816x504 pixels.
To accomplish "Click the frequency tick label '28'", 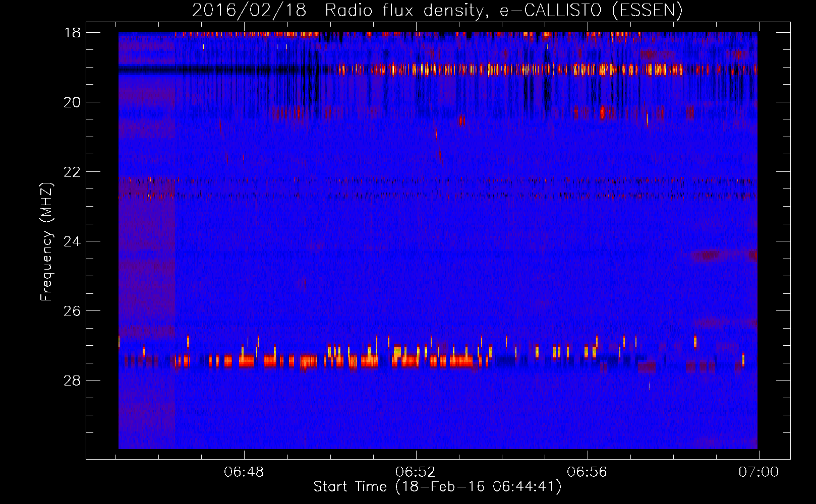I will tap(72, 381).
